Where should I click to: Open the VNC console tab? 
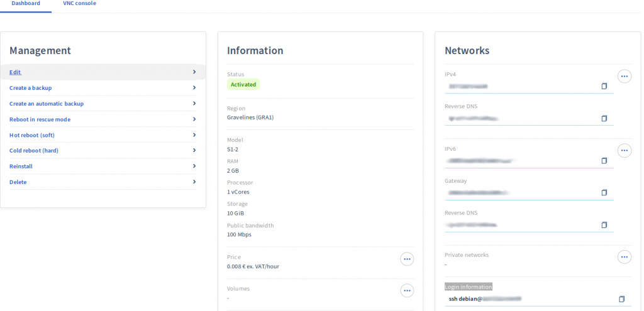pos(80,3)
